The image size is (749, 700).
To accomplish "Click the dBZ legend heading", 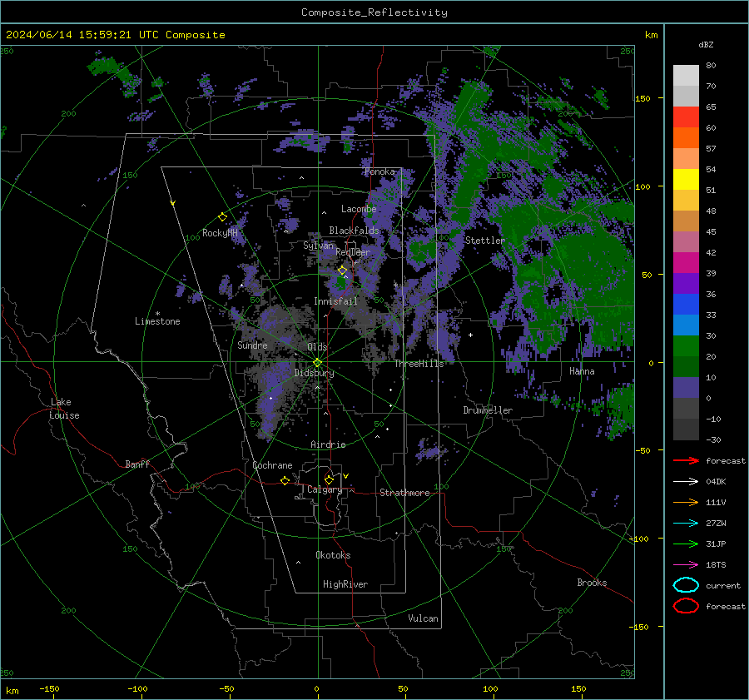I will [706, 44].
